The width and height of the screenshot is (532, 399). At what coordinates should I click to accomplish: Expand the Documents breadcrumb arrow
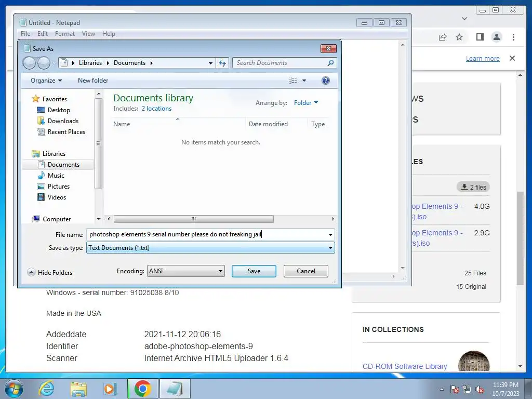pyautogui.click(x=151, y=63)
